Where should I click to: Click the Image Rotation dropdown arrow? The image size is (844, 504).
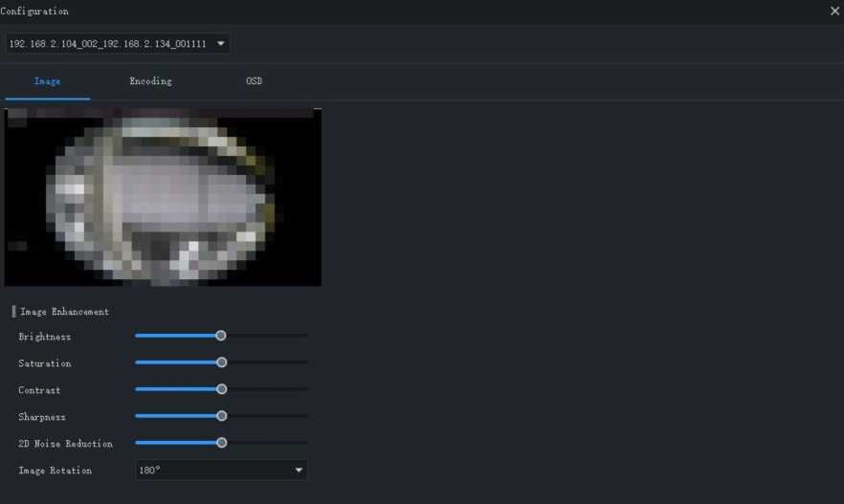point(299,471)
